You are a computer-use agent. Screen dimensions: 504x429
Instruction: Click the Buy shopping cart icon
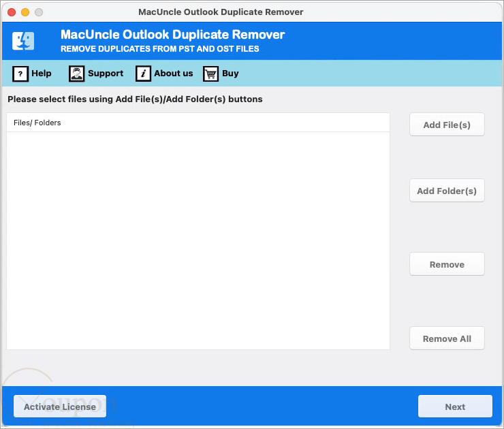(211, 74)
